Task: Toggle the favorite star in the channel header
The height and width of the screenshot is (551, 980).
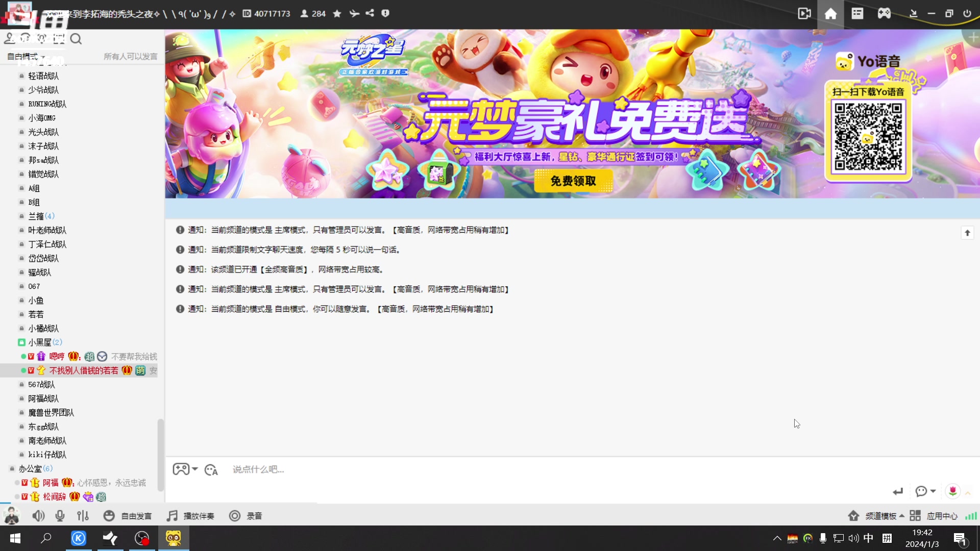Action: pos(336,14)
